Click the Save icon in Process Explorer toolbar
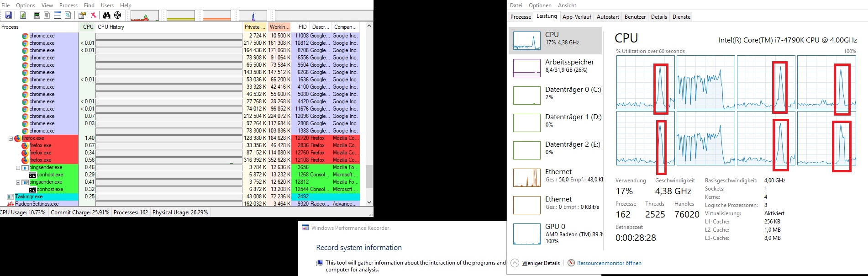868x276 pixels. click(8, 15)
